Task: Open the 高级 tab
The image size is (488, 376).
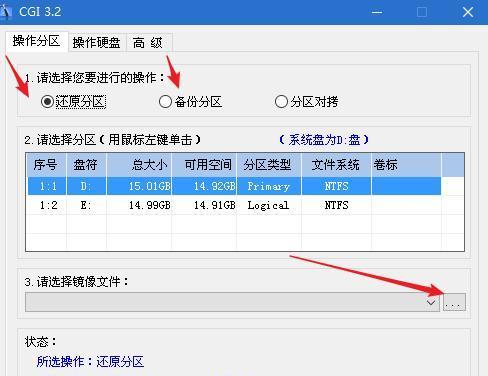Action: tap(148, 43)
